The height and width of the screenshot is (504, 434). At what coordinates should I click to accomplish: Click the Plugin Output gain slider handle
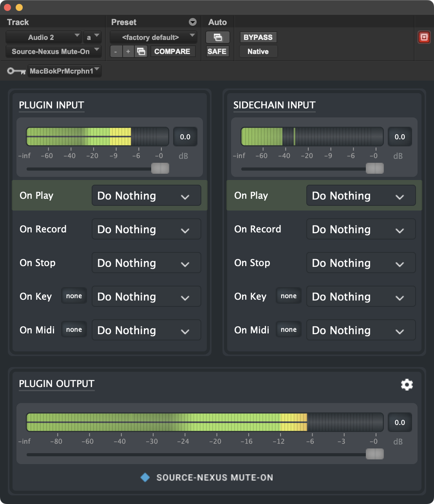374,454
